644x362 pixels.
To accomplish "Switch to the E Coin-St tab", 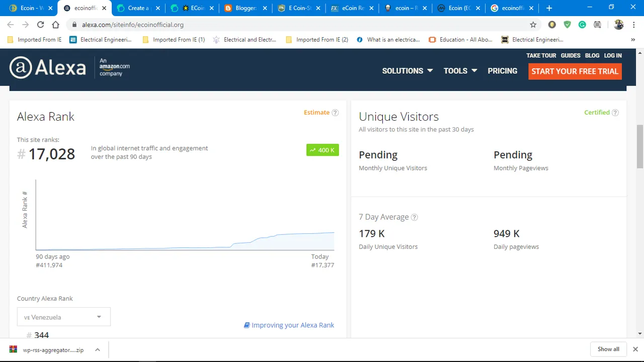I will [x=299, y=8].
